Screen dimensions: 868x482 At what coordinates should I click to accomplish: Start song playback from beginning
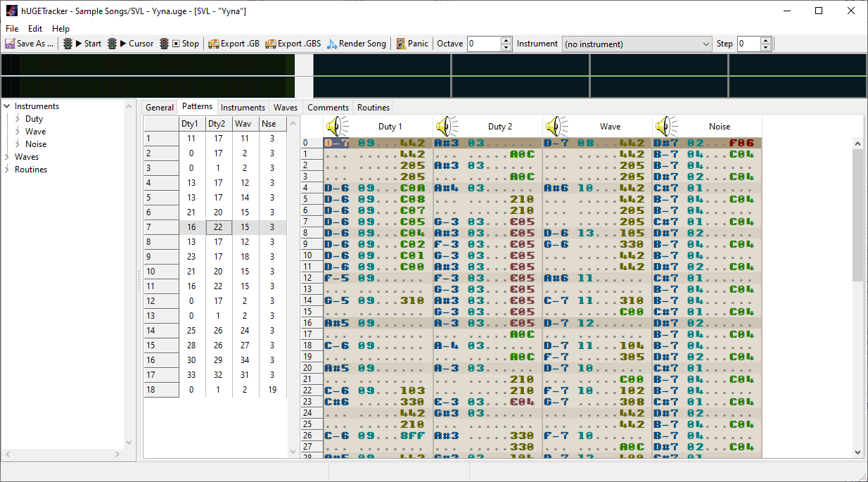click(x=82, y=44)
